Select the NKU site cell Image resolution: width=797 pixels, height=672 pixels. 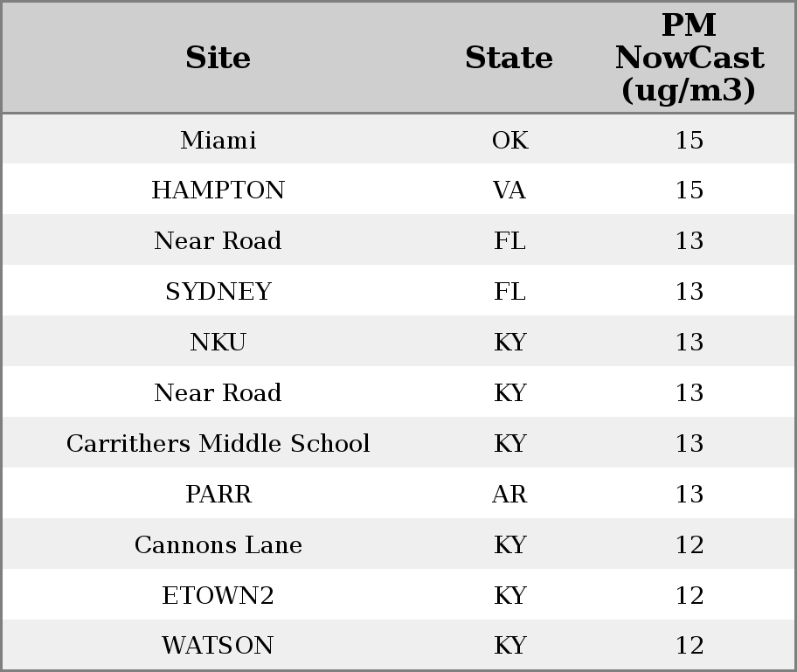click(218, 342)
